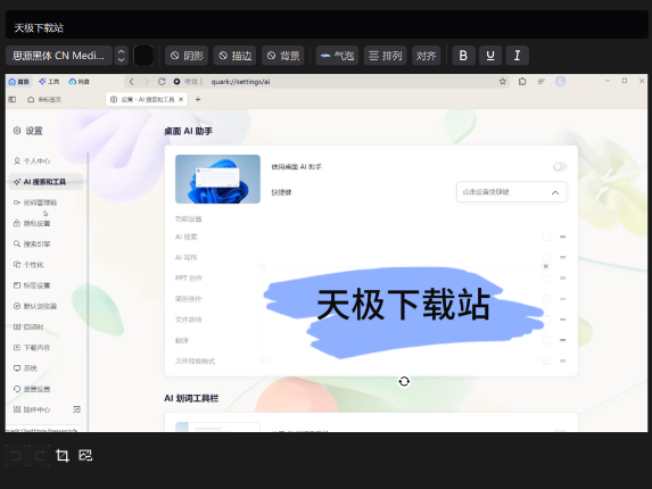Open the user avatar profile icon
This screenshot has width=652, height=489.
pos(560,82)
